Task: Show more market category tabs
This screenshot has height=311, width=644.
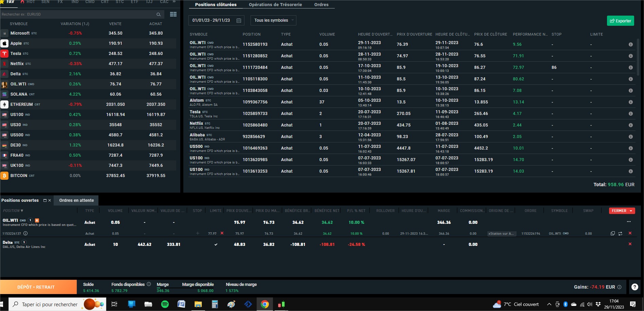Action: [x=174, y=2]
